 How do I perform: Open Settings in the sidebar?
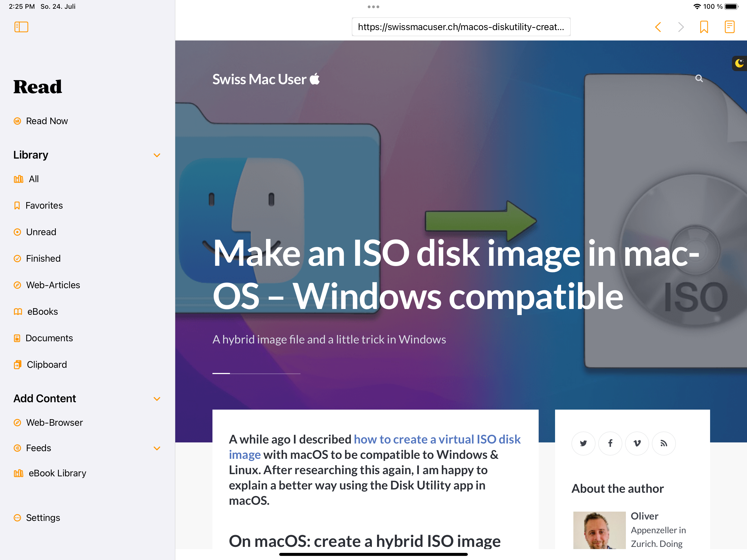[43, 518]
